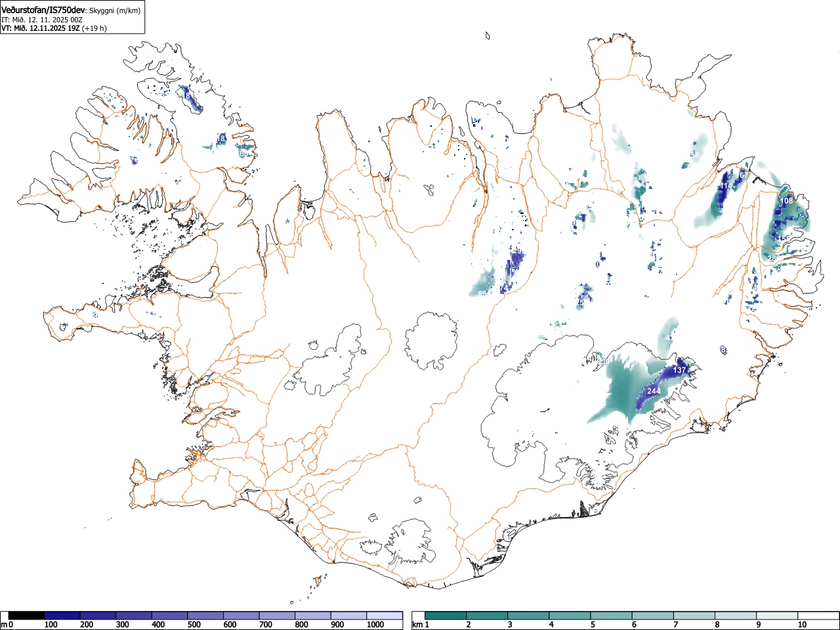Select the 200–300 m legend swatch

tap(98, 616)
